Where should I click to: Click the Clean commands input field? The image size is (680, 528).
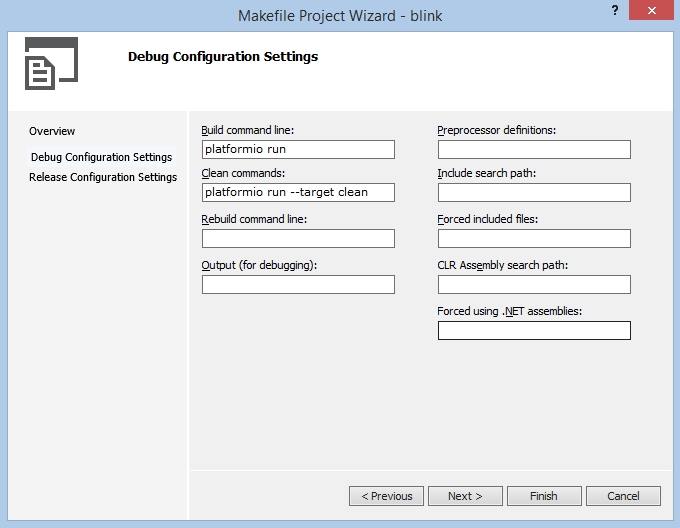tap(298, 192)
